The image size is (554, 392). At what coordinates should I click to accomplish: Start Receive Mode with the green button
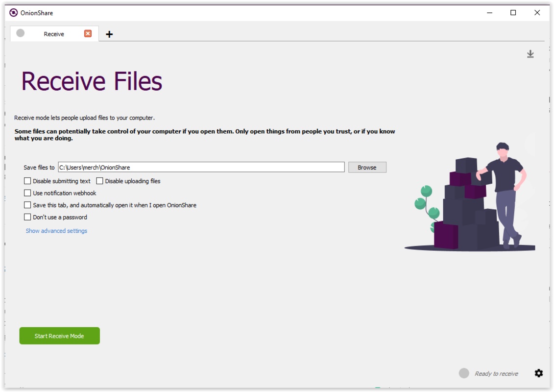click(x=59, y=336)
